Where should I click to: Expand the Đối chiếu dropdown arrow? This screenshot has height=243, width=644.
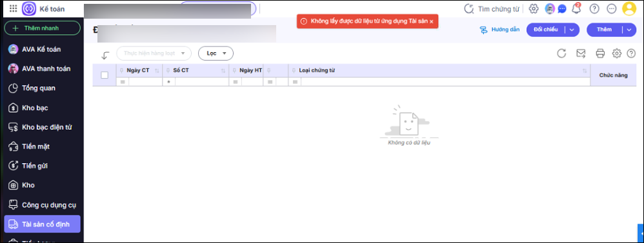point(572,30)
